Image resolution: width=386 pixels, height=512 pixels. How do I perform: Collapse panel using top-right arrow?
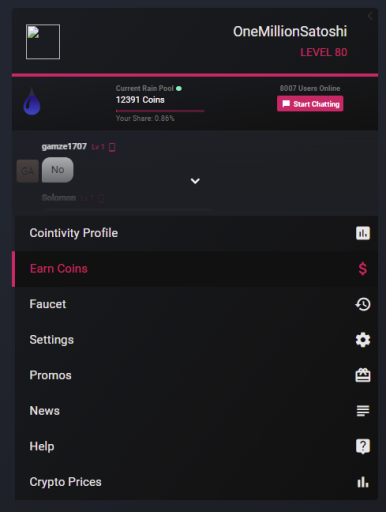370,16
